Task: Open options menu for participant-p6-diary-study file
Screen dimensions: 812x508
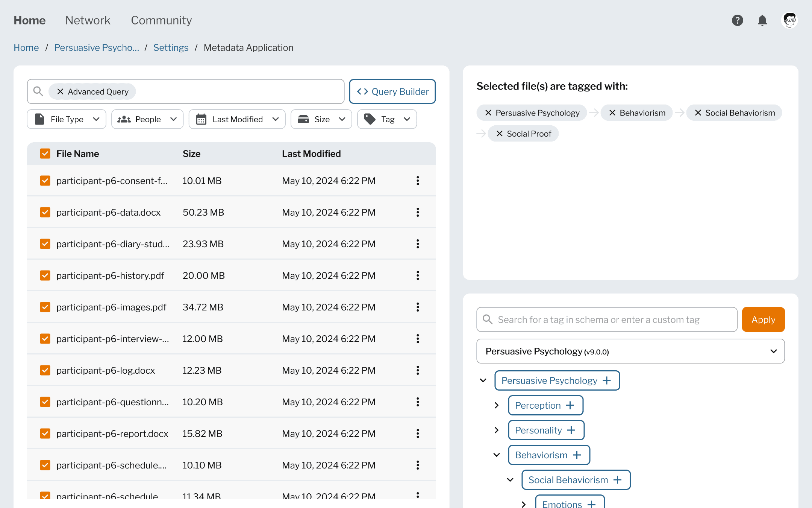Action: (418, 244)
